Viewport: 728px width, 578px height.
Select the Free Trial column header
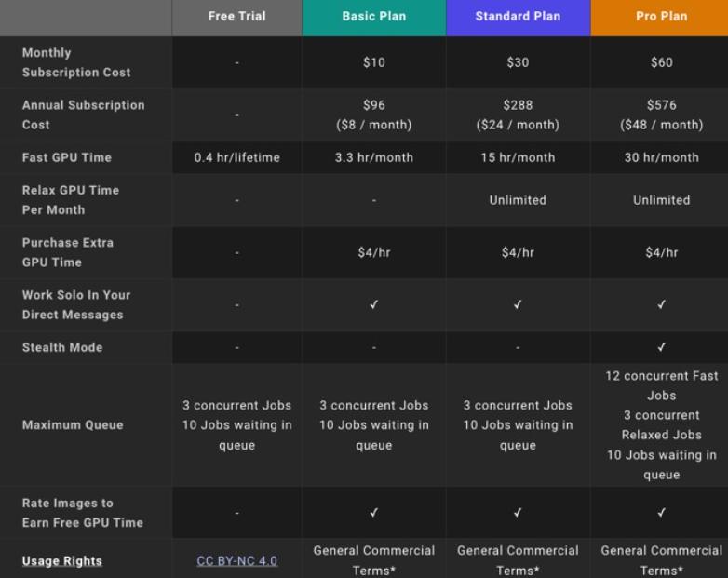point(236,16)
